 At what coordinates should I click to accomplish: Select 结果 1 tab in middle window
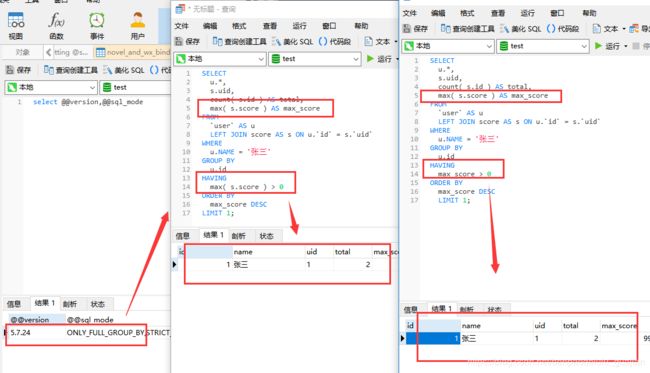click(213, 235)
